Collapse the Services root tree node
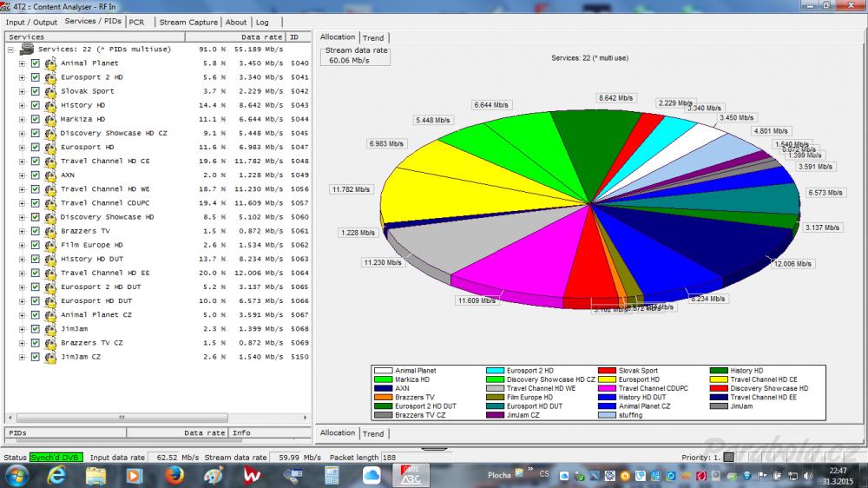This screenshot has width=868, height=488. click(x=10, y=49)
